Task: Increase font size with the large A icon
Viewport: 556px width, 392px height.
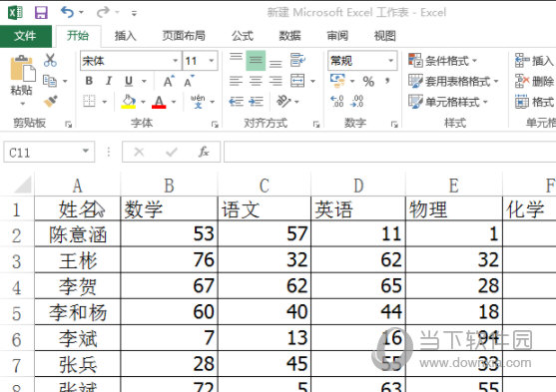Action: 169,81
